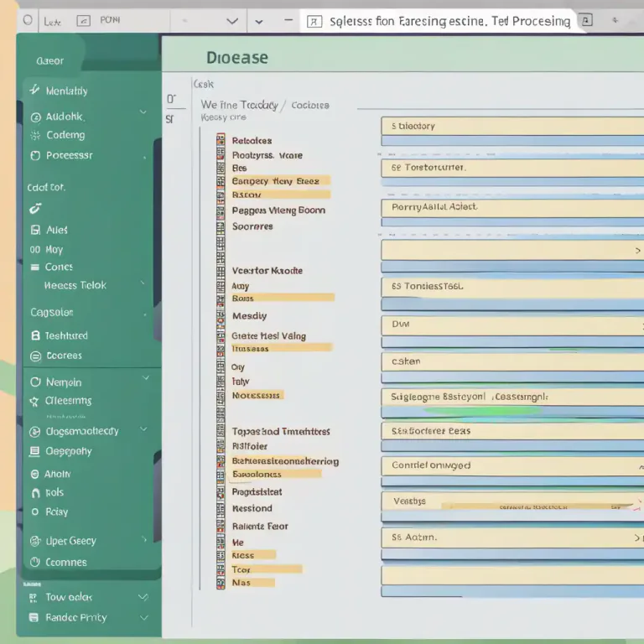Select the Bsftterasiteonnsherriog row

(x=285, y=461)
